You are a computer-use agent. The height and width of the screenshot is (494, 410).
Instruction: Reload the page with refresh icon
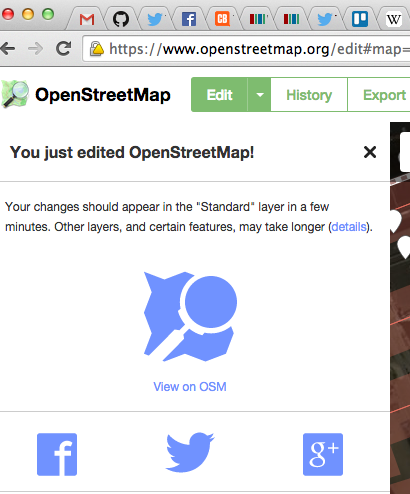pos(64,49)
